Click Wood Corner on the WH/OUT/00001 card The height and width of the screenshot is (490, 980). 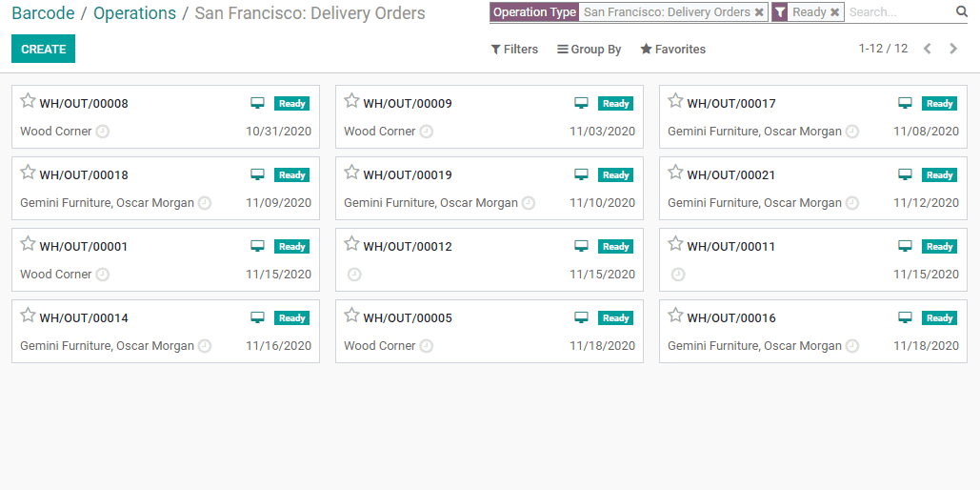point(55,275)
